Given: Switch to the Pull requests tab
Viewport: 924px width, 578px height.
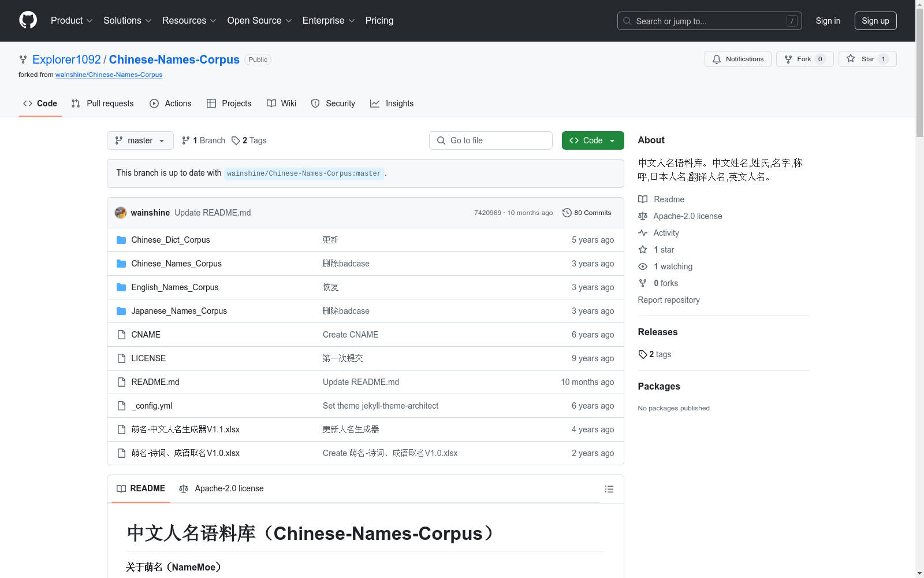Looking at the screenshot, I should tap(103, 103).
